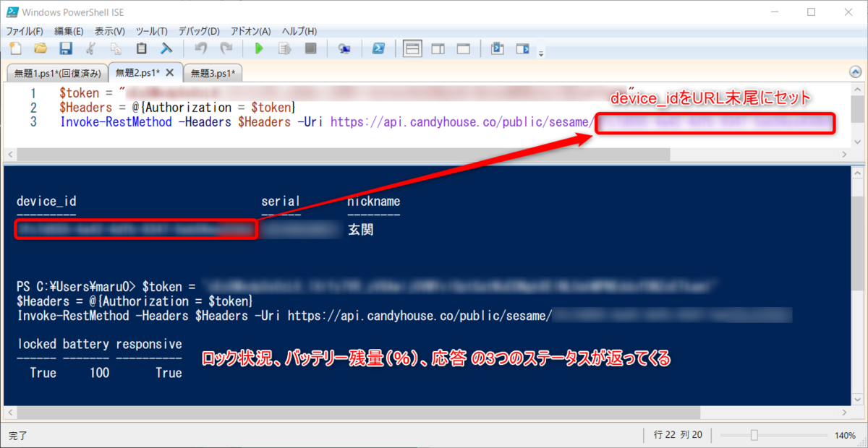Click PS C:\Users\maru0> prompt
The height and width of the screenshot is (448, 868).
[77, 287]
